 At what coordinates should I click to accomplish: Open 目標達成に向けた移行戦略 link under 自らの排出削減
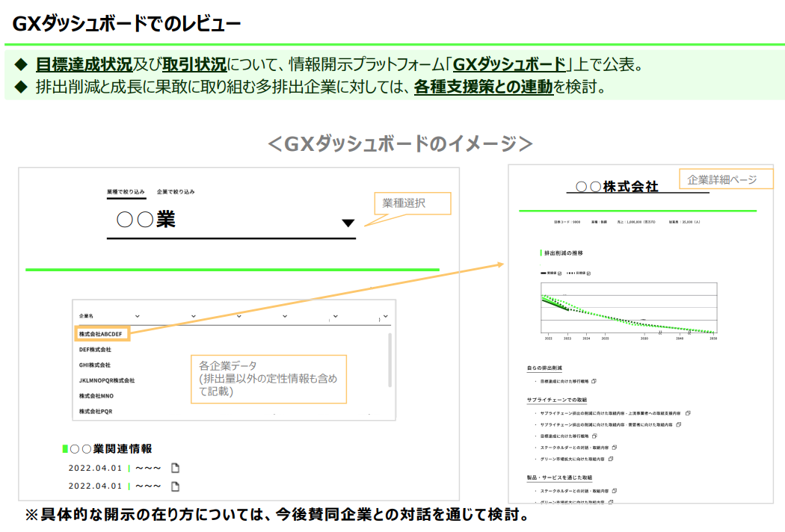click(x=564, y=381)
